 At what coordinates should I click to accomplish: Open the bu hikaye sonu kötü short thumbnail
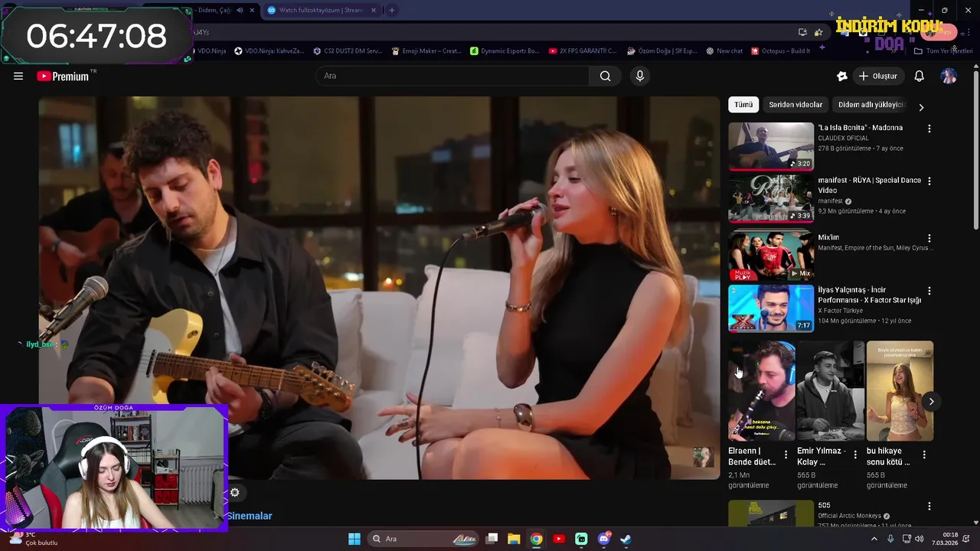point(900,391)
